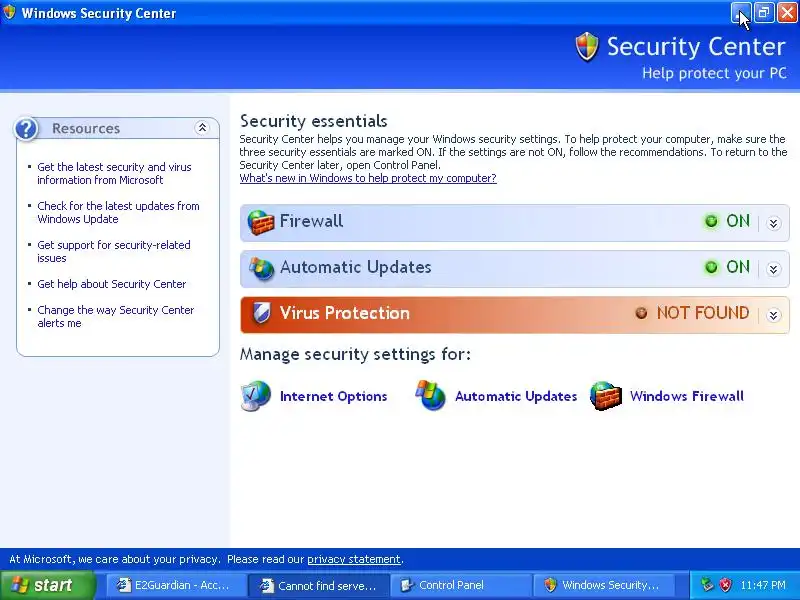Screen dimensions: 800x600
Task: Click the network connection tray icon
Action: pyautogui.click(x=707, y=585)
